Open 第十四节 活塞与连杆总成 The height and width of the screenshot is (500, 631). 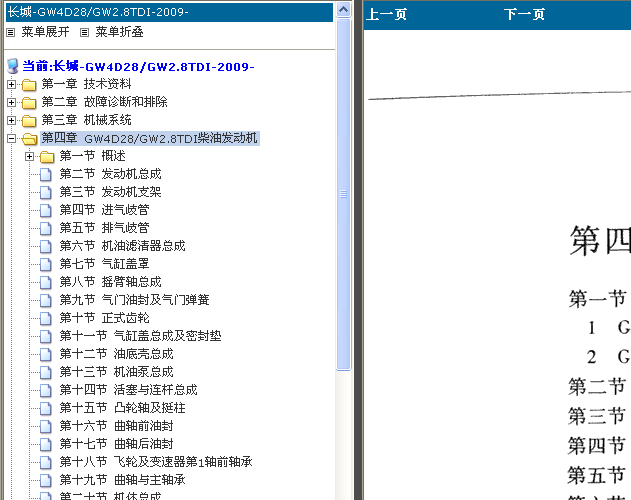[128, 390]
